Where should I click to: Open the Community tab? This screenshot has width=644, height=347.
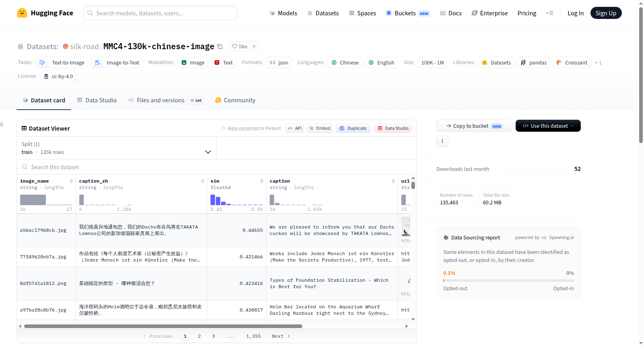[235, 100]
